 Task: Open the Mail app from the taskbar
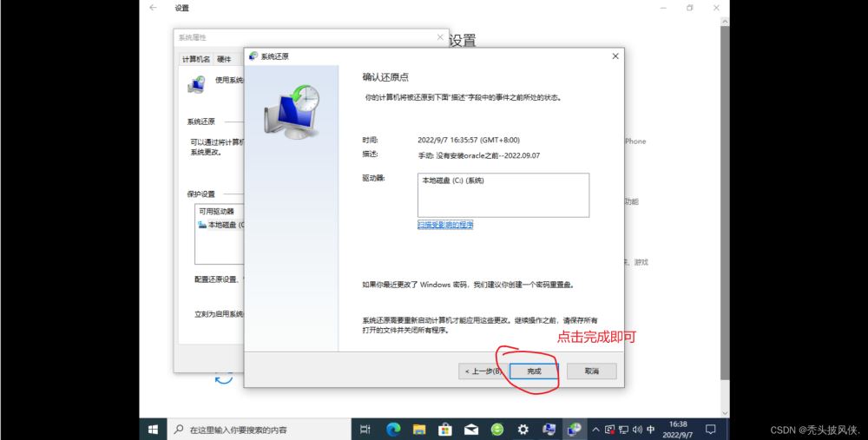tap(470, 429)
